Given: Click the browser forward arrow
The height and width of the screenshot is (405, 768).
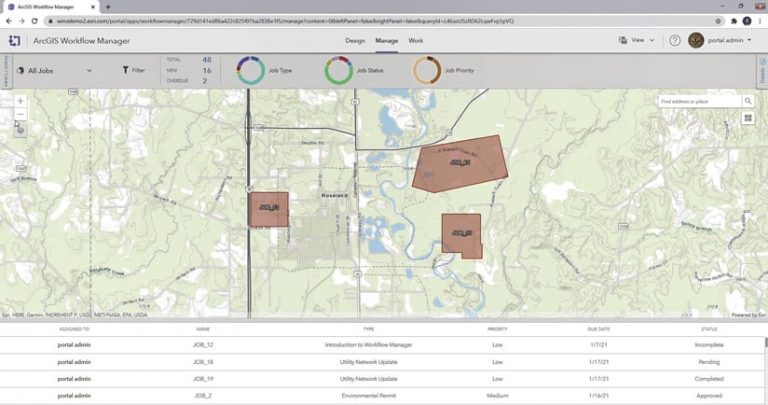Looking at the screenshot, I should click(x=22, y=21).
